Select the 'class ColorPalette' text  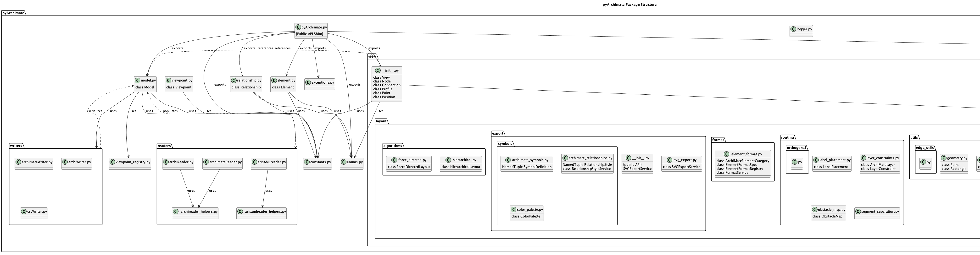tap(526, 217)
